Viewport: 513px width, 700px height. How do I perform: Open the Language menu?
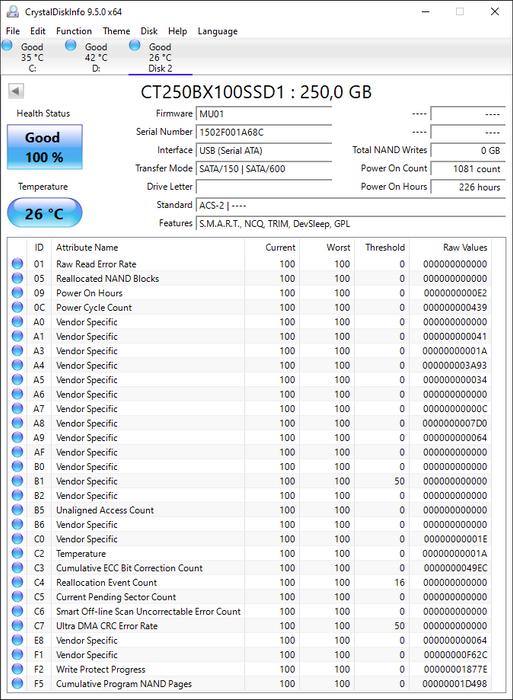coord(217,31)
